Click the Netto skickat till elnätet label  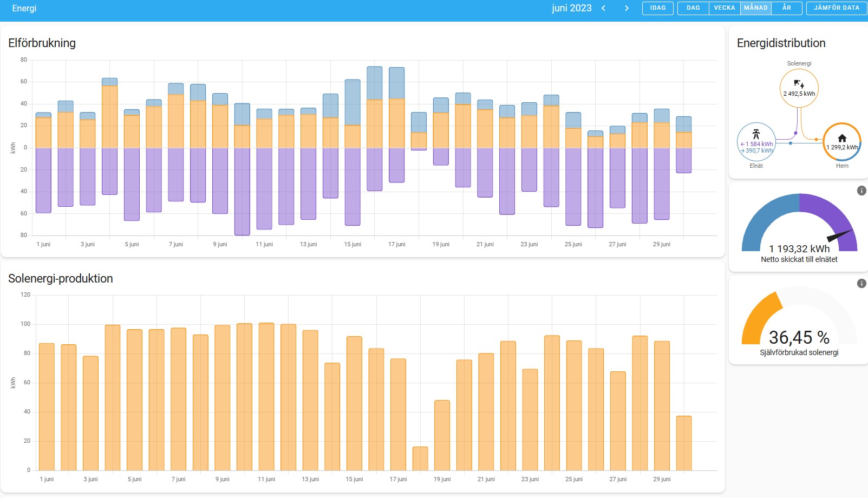click(x=799, y=259)
